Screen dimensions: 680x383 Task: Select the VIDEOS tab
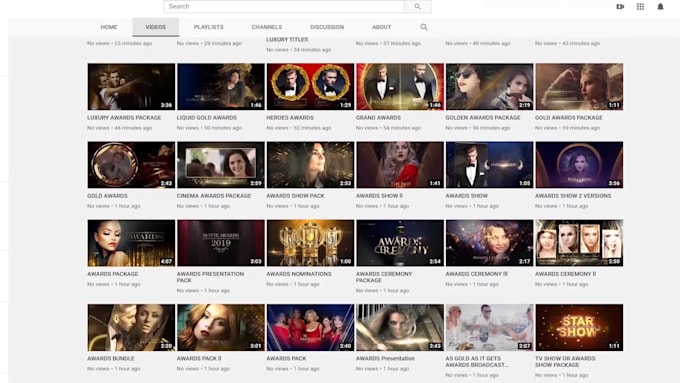coord(156,27)
